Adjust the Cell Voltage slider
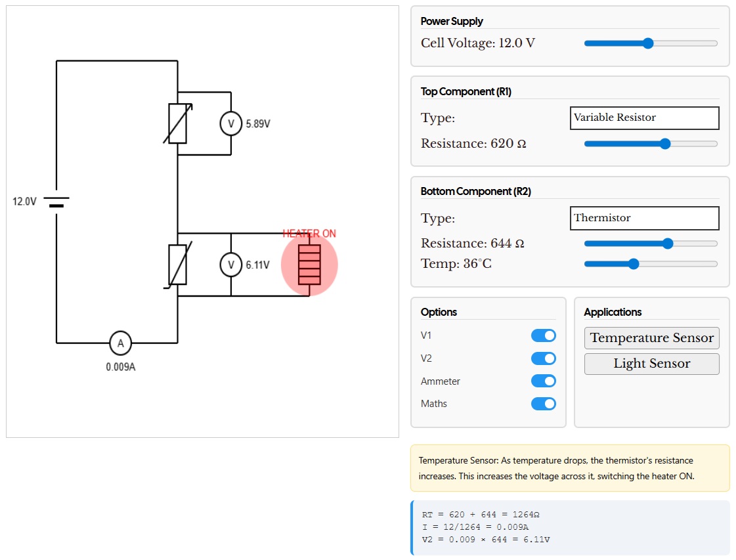This screenshot has height=560, width=736. [x=651, y=43]
